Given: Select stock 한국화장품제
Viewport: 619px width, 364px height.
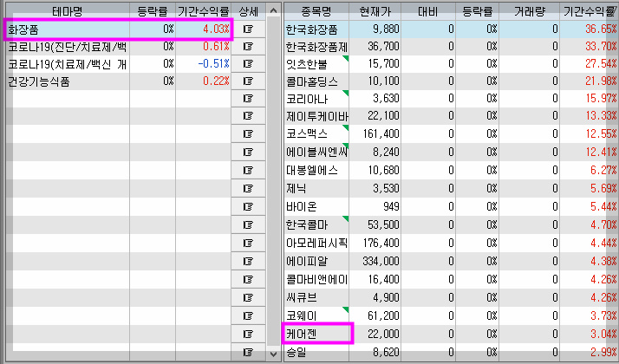Looking at the screenshot, I should [316, 47].
